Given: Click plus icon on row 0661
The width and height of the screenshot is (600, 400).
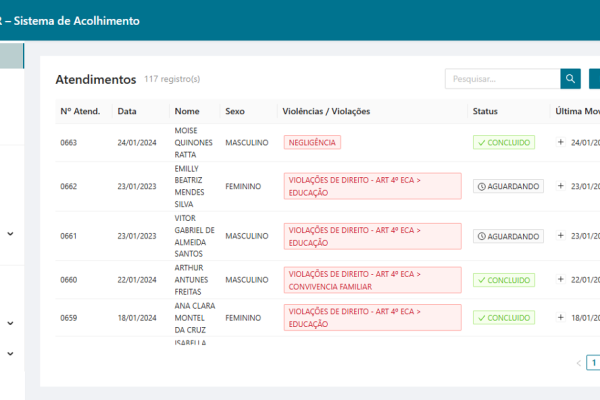Looking at the screenshot, I should click(x=561, y=236).
